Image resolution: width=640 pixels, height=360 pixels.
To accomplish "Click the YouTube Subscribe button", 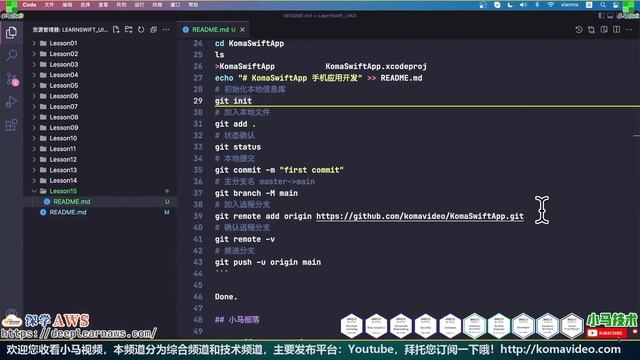I will pyautogui.click(x=607, y=333).
